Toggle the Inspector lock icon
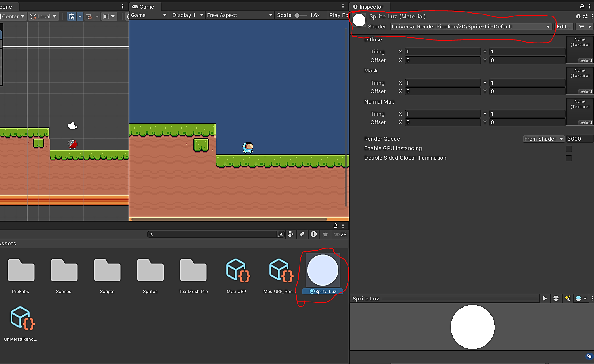The image size is (594, 364). tap(582, 6)
